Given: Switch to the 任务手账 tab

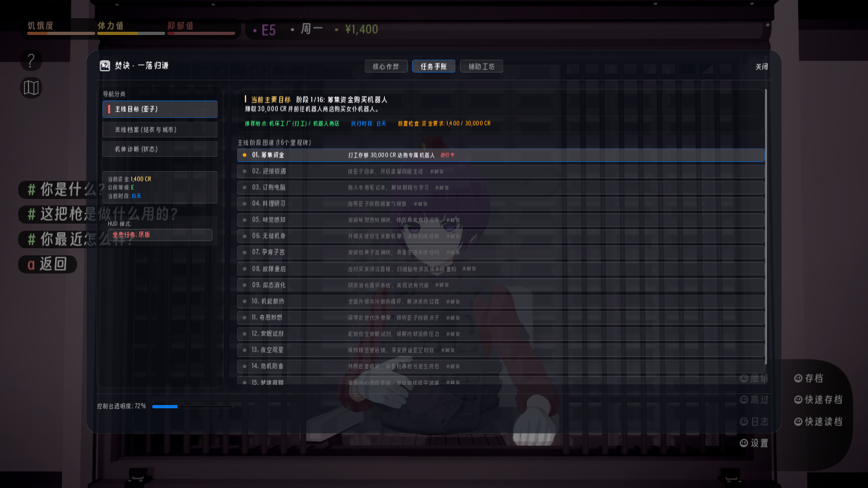Looking at the screenshot, I should tap(434, 66).
